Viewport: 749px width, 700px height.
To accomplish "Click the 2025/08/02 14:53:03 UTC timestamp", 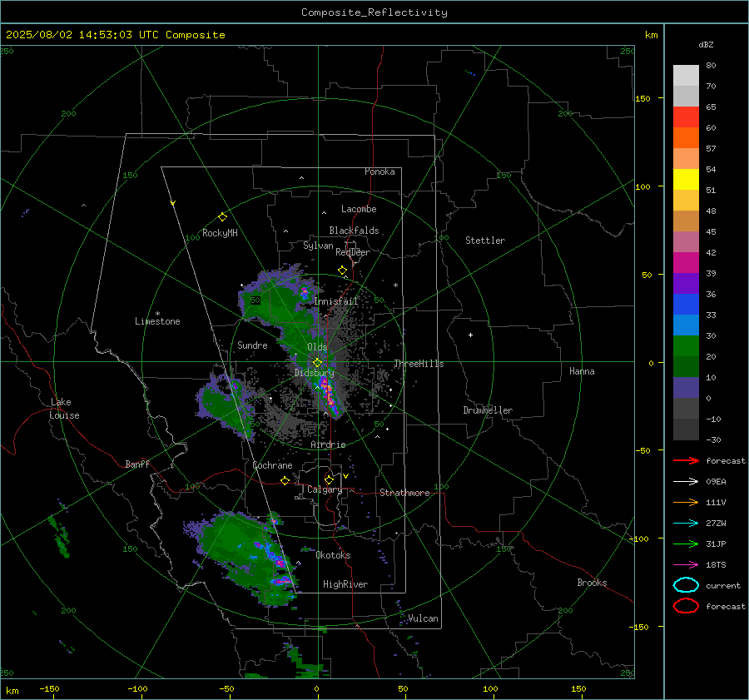I will [x=115, y=35].
